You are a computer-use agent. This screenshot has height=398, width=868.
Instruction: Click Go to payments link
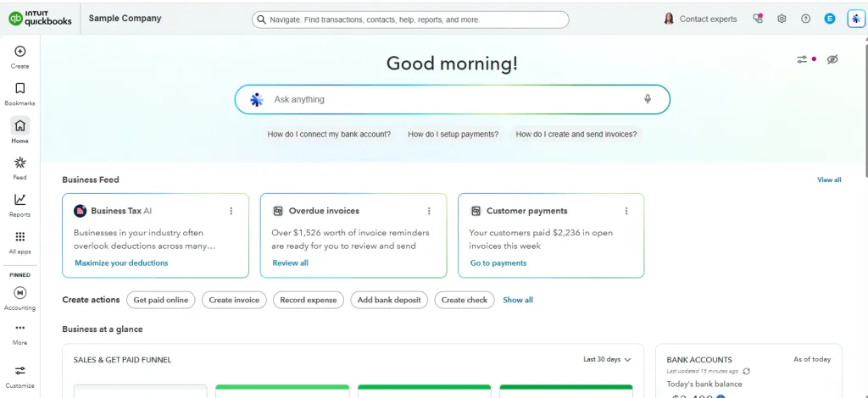click(498, 263)
